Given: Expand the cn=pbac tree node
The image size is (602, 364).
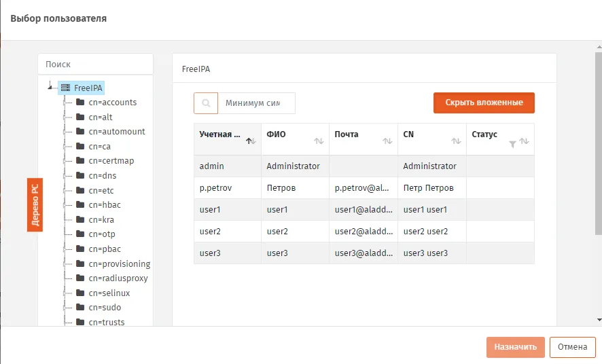Looking at the screenshot, I should [x=64, y=249].
